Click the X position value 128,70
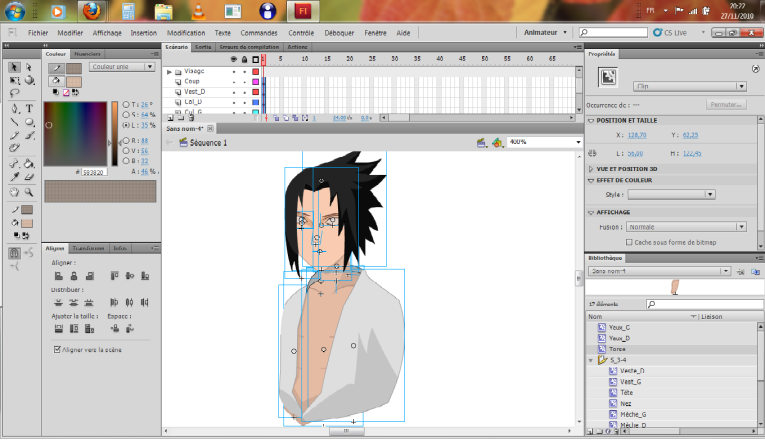The height and width of the screenshot is (441, 765). pyautogui.click(x=637, y=135)
